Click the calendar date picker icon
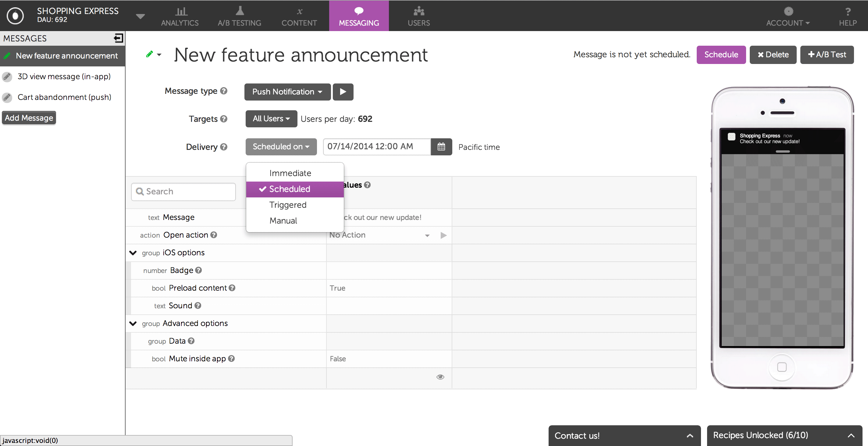This screenshot has height=446, width=868. click(x=441, y=147)
